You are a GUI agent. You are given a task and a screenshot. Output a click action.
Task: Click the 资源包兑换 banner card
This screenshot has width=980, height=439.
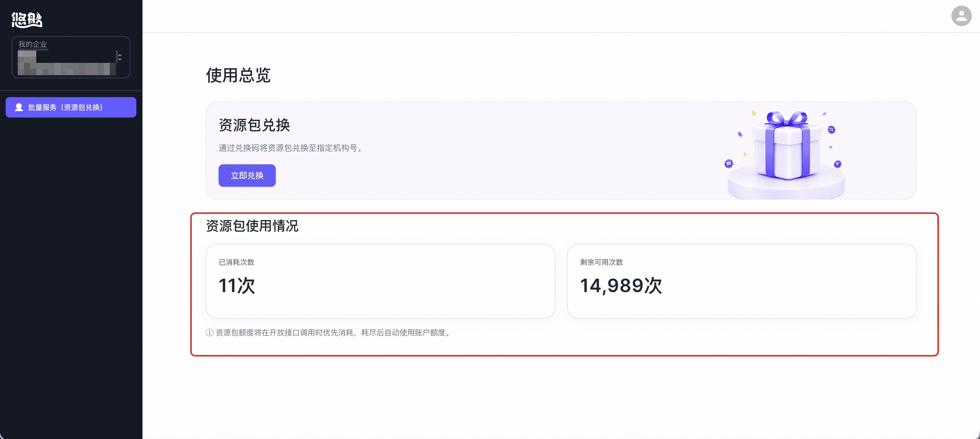click(x=561, y=151)
